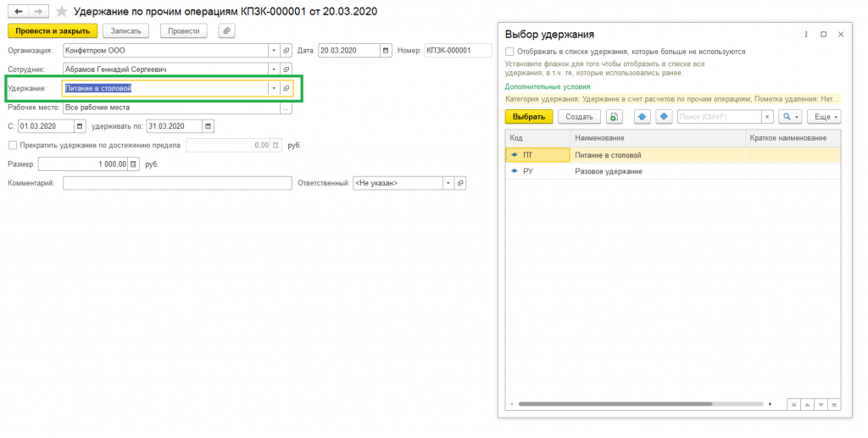Viewport: 868px width, 438px height.
Task: Click the back navigation arrow
Action: (19, 12)
